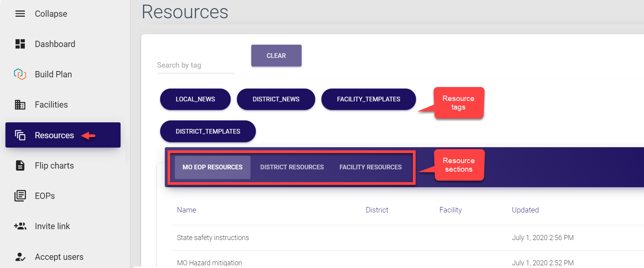This screenshot has height=268, width=644.
Task: Click the Accept users checkmark person icon
Action: [x=20, y=257]
